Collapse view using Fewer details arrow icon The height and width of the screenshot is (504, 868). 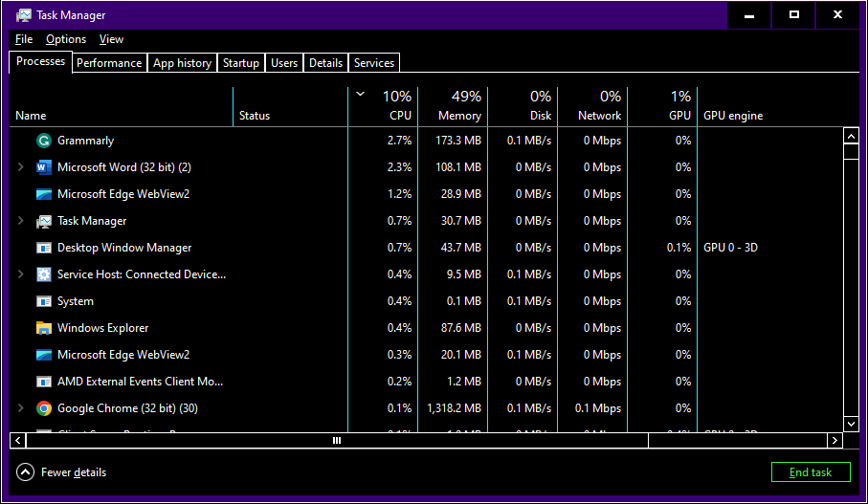tap(26, 472)
